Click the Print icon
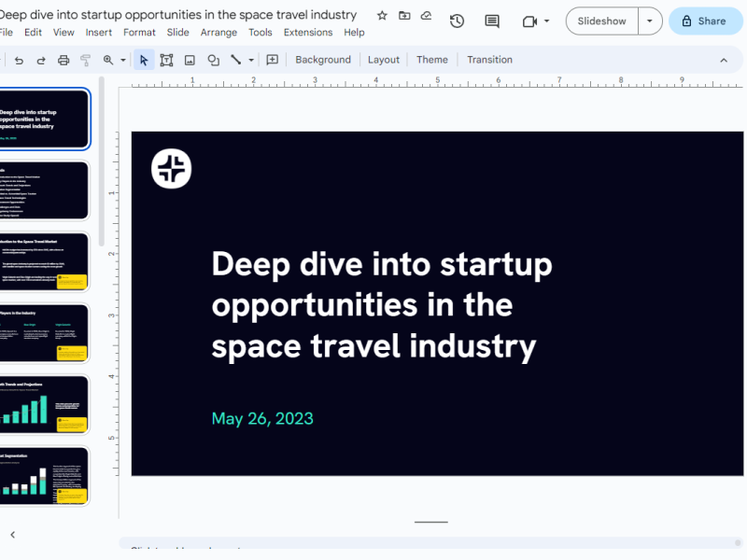This screenshot has width=747, height=560. pos(63,60)
